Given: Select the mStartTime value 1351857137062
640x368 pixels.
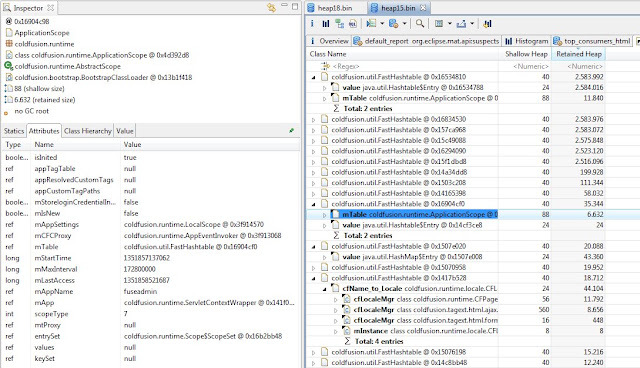Looking at the screenshot, I should [x=147, y=258].
